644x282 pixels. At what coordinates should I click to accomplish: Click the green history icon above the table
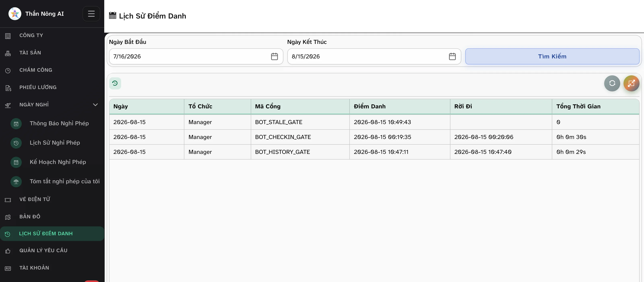(x=115, y=83)
